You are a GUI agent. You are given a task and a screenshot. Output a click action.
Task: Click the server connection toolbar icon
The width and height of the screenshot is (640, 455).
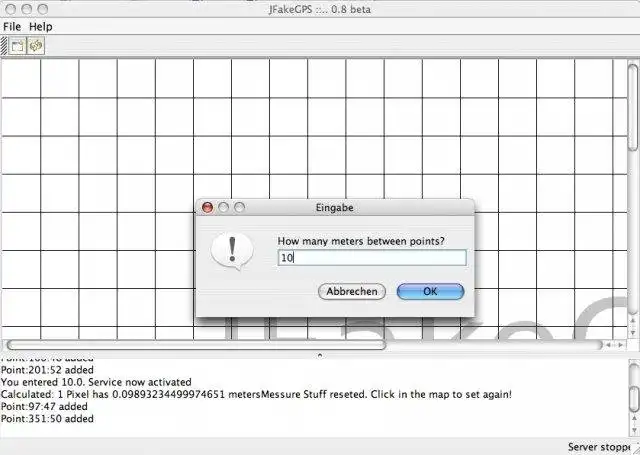pyautogui.click(x=36, y=46)
